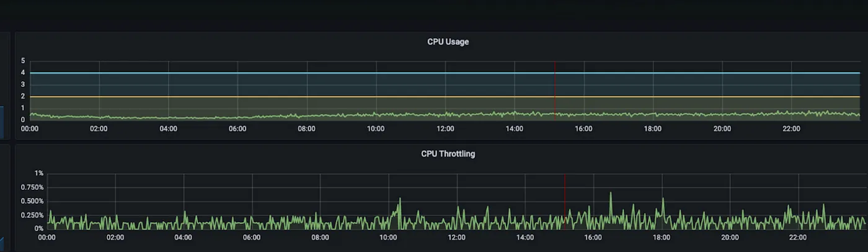Click the 22:00 label on CPU Throttling axis

(798, 237)
